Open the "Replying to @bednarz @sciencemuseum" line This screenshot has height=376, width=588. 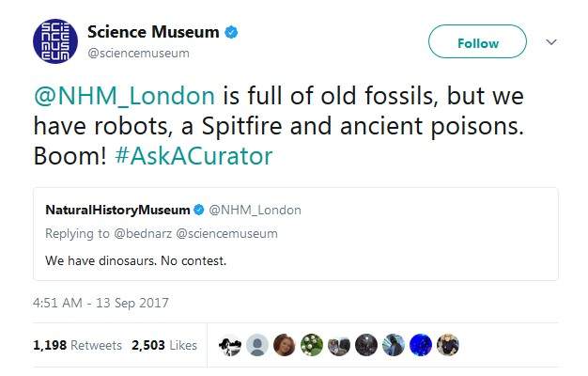point(162,233)
